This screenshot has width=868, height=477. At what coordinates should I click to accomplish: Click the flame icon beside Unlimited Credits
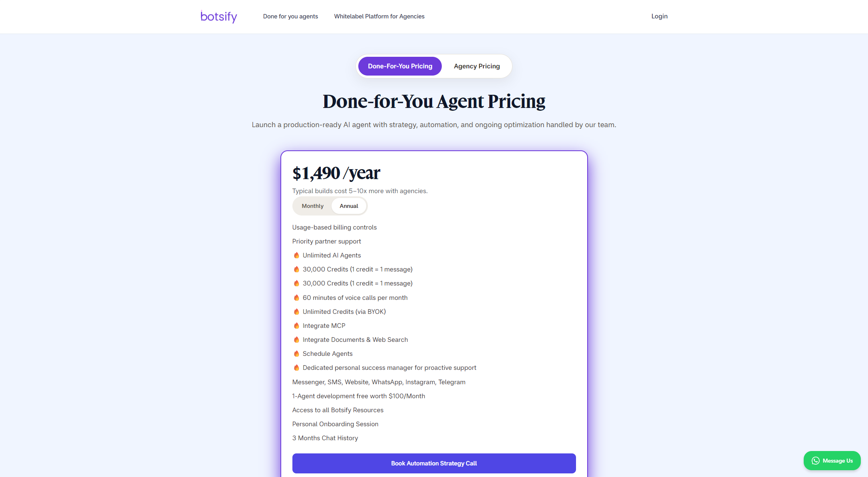[296, 312]
